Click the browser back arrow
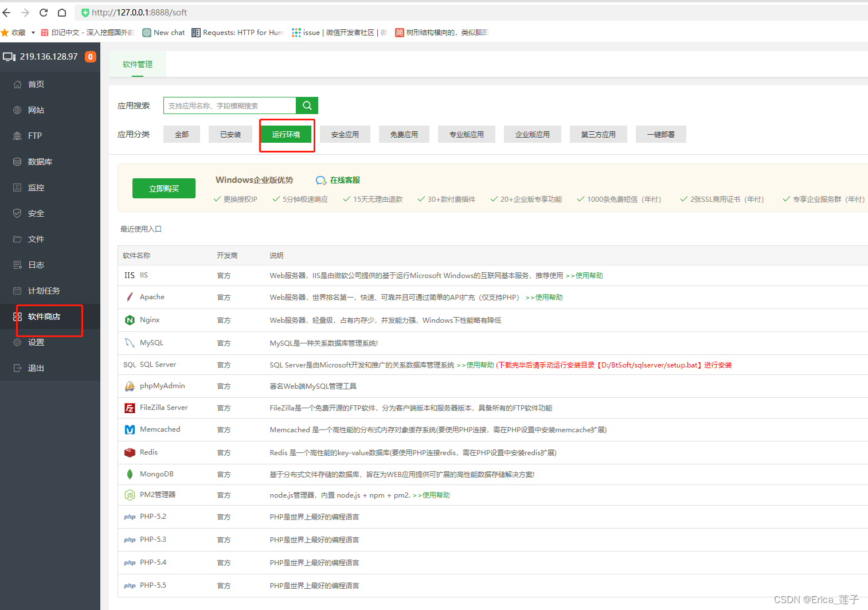Viewport: 868px width, 610px height. [x=7, y=13]
